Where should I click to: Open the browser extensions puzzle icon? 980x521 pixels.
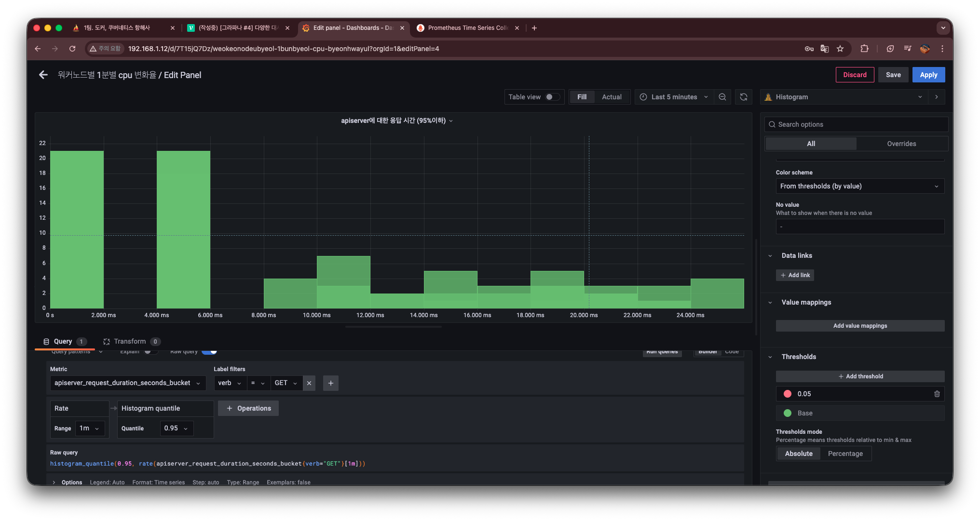(x=864, y=49)
